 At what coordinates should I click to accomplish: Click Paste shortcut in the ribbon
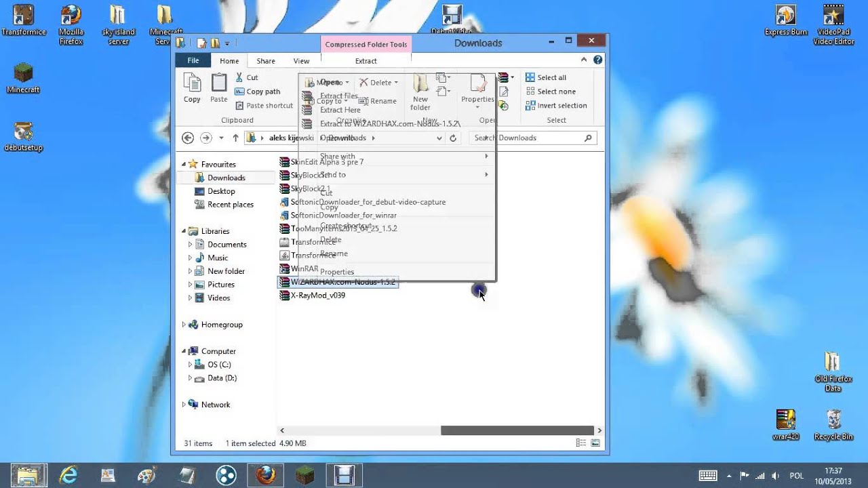click(264, 106)
